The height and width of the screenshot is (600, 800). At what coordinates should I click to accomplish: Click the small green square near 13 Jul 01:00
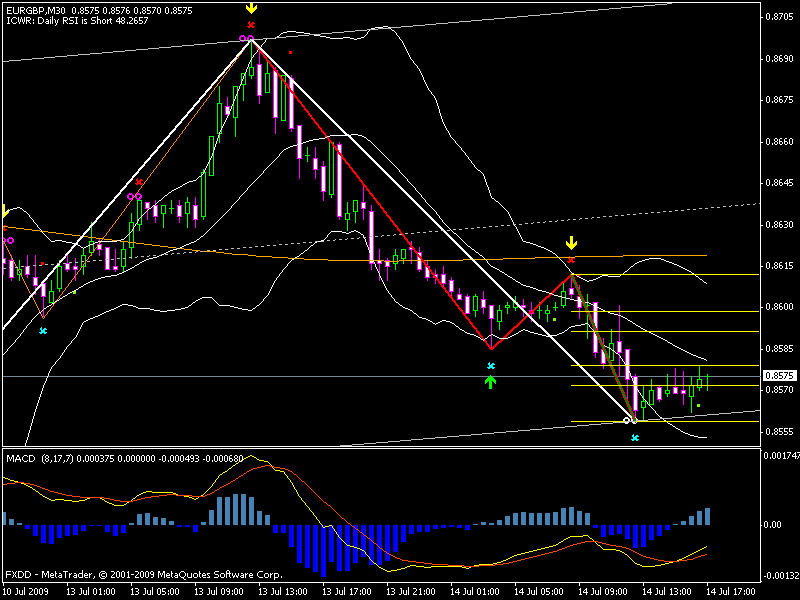coord(75,292)
